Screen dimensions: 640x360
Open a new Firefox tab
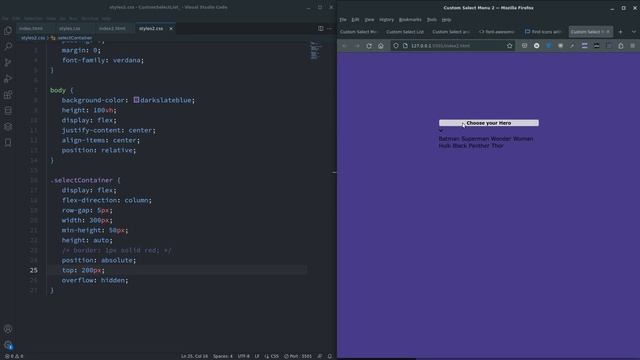[x=620, y=32]
